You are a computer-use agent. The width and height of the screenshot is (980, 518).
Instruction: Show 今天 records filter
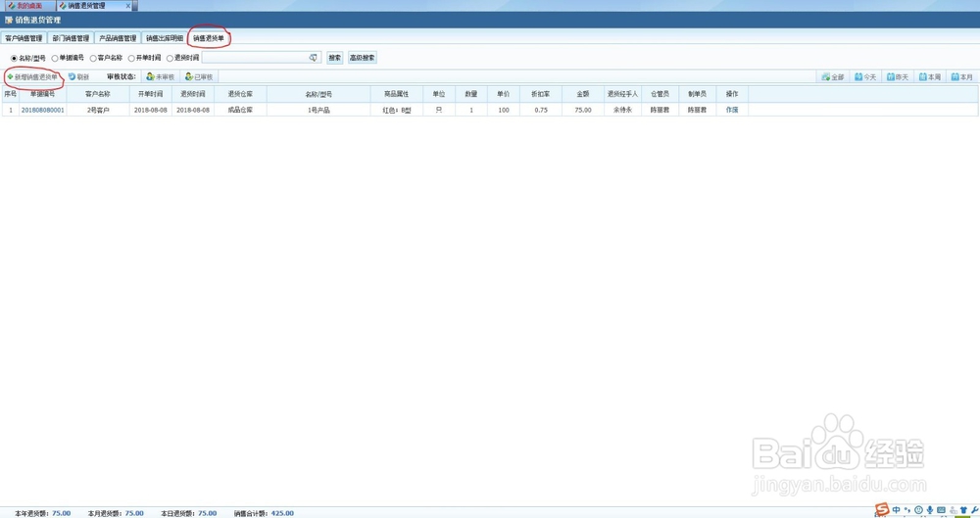pyautogui.click(x=865, y=76)
